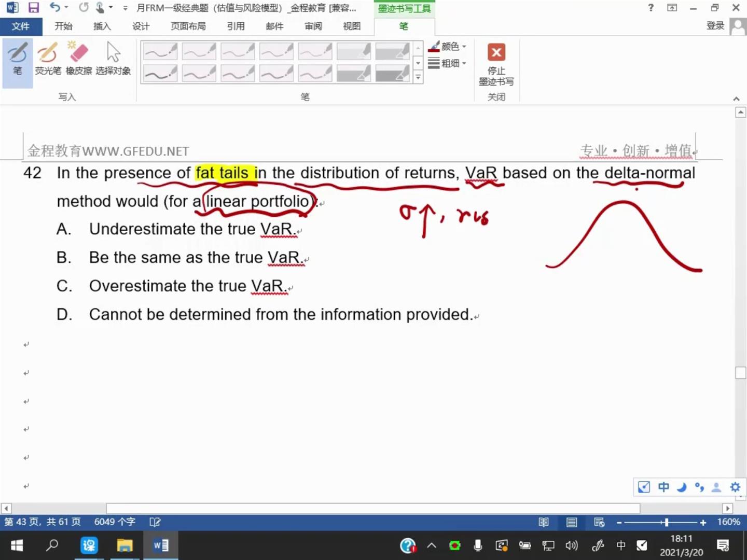Image resolution: width=747 pixels, height=560 pixels.
Task: Stop inking with the red X button
Action: click(496, 64)
